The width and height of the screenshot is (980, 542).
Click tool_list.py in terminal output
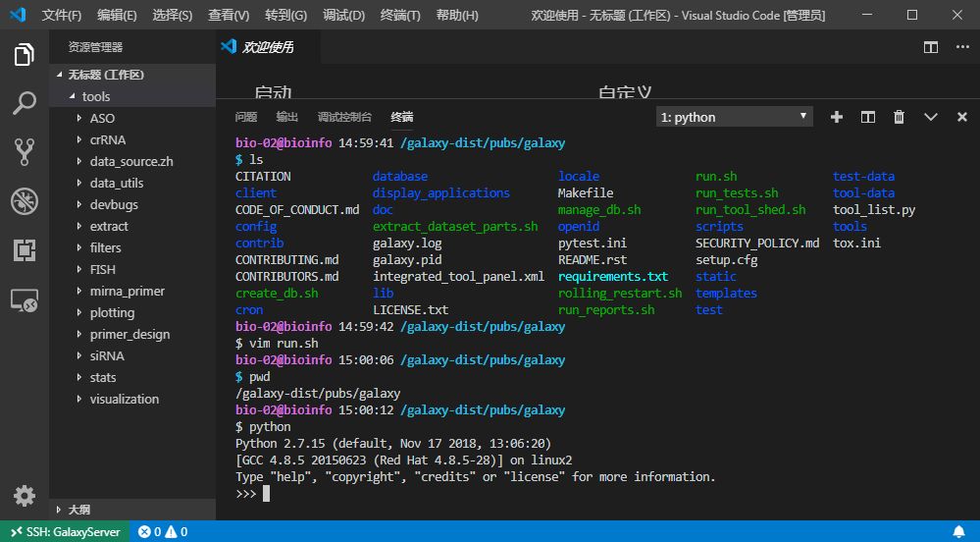click(x=874, y=210)
